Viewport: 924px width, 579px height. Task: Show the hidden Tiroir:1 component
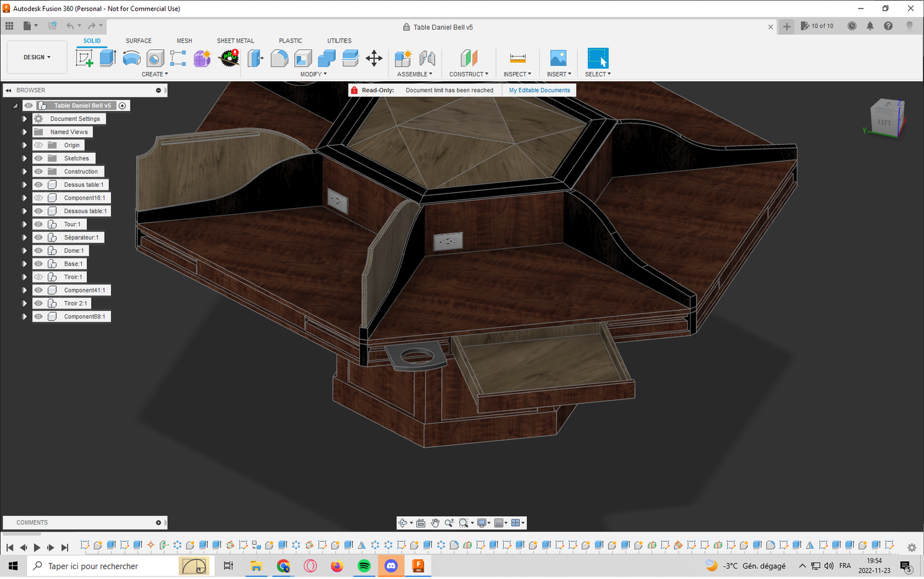coord(39,277)
